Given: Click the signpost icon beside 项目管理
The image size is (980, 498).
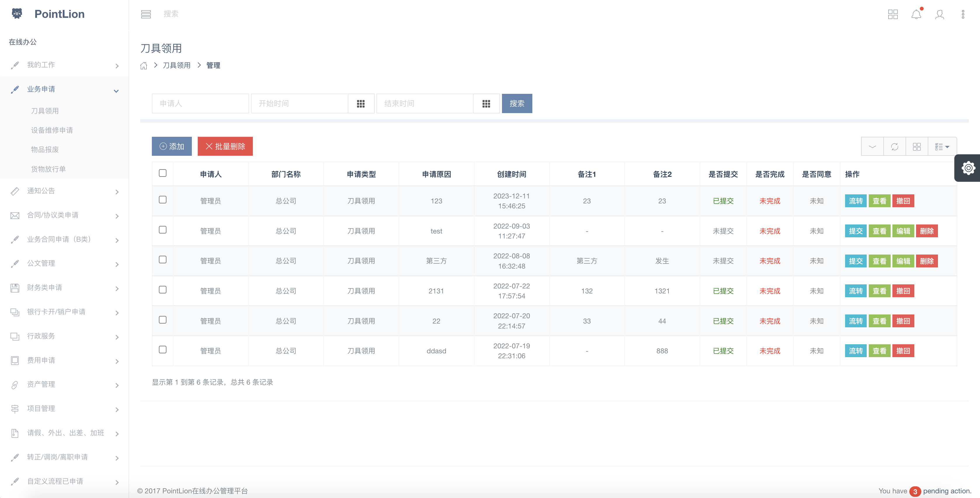Looking at the screenshot, I should 15,409.
